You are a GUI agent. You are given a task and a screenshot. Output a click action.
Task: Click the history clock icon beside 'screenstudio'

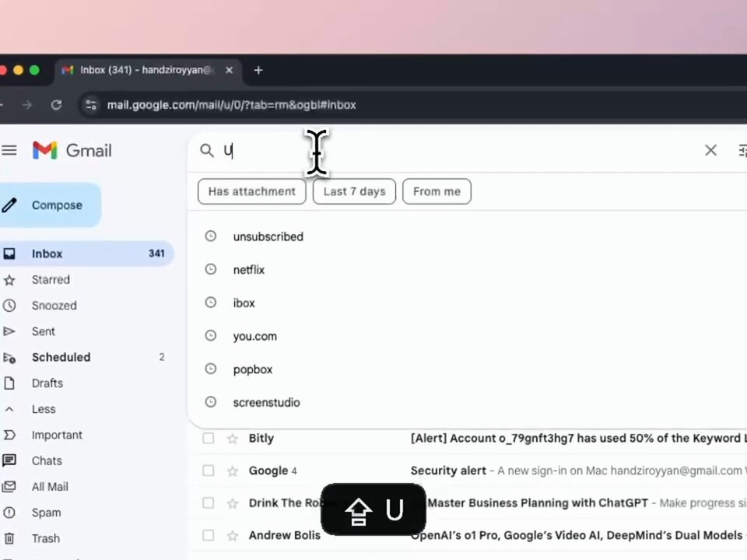(211, 402)
